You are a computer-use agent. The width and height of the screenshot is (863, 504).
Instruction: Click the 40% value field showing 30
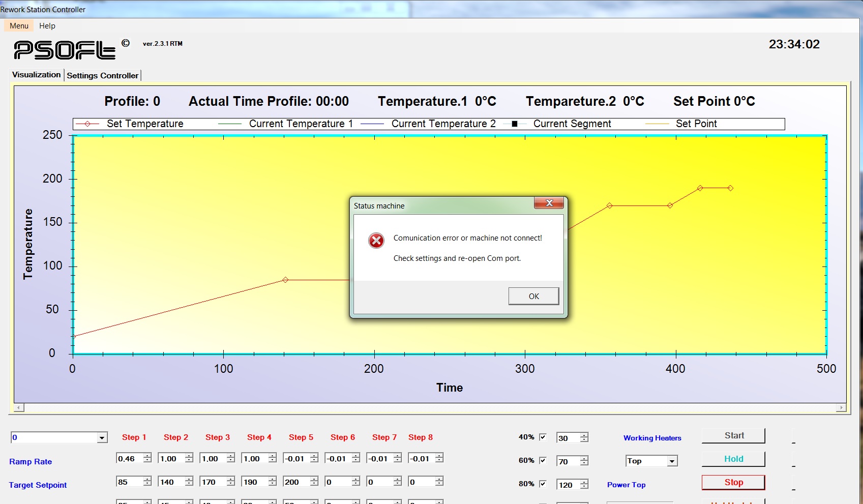tap(568, 438)
